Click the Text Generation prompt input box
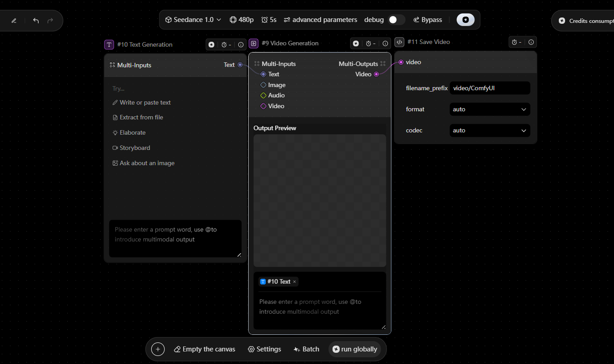 pos(175,238)
